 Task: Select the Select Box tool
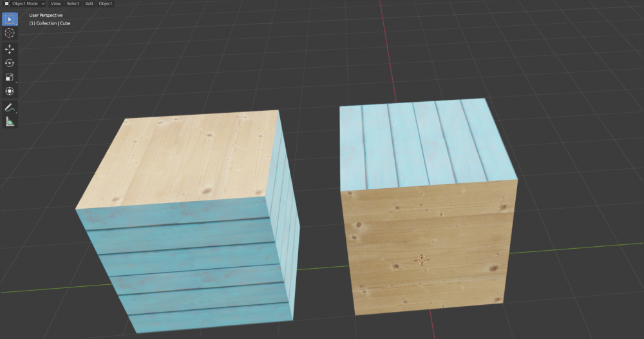10,19
